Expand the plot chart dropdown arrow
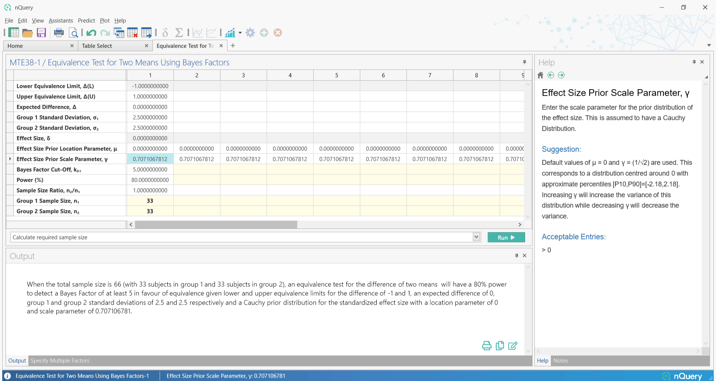This screenshot has height=381, width=716. pyautogui.click(x=240, y=32)
